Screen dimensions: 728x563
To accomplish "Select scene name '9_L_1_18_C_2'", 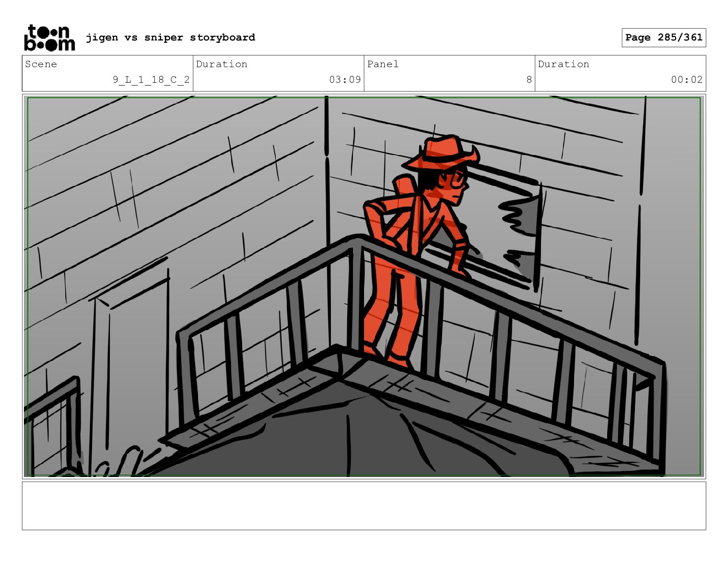I will [151, 80].
